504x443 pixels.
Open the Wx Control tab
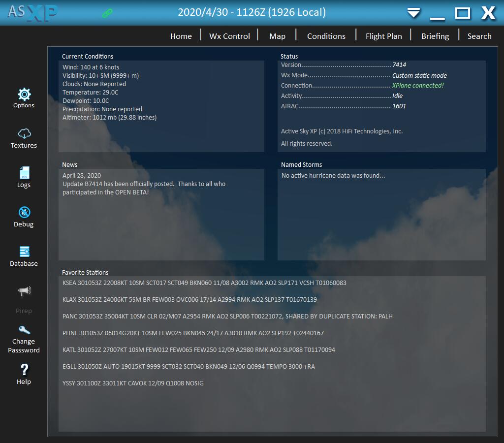(229, 36)
